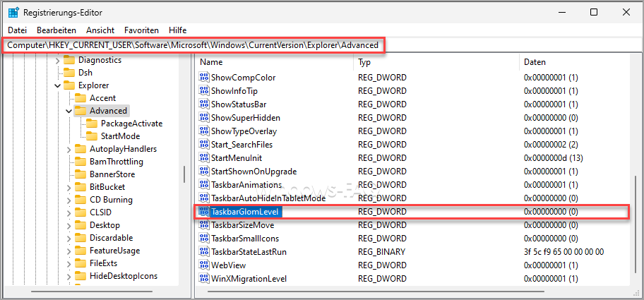The width and height of the screenshot is (644, 300).
Task: Click the StartShownOnUpgrade value icon
Action: tap(203, 171)
